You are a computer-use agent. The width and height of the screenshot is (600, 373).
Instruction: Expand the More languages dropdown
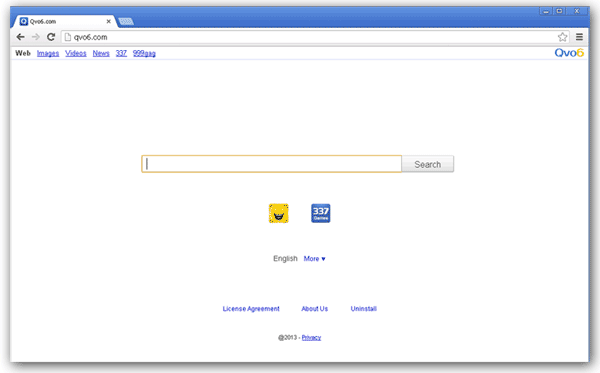(315, 259)
